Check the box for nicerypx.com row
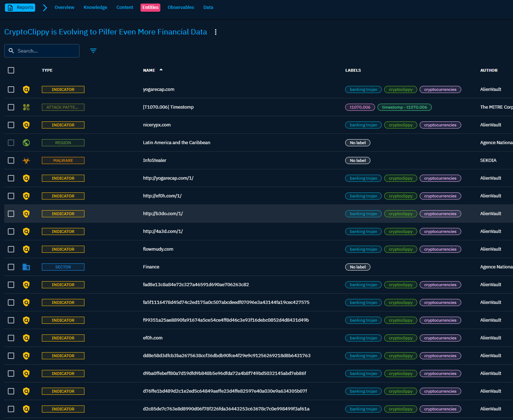The image size is (513, 420). pyautogui.click(x=11, y=125)
